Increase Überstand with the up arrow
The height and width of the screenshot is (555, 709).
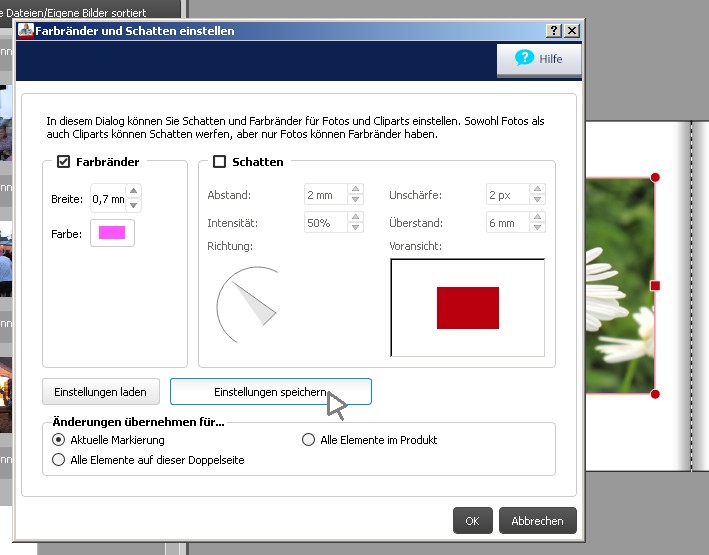[x=537, y=217]
